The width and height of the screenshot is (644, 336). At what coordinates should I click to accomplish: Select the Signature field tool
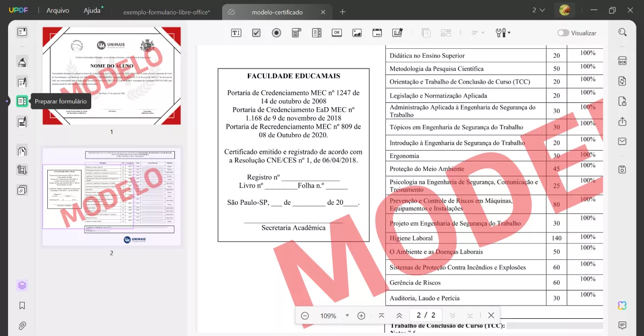[x=397, y=32]
